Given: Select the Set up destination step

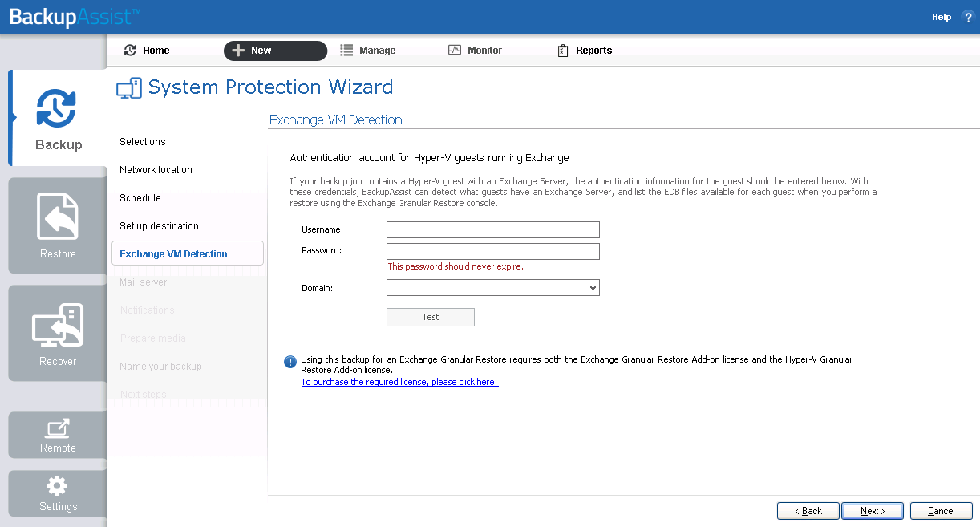Looking at the screenshot, I should [x=159, y=226].
